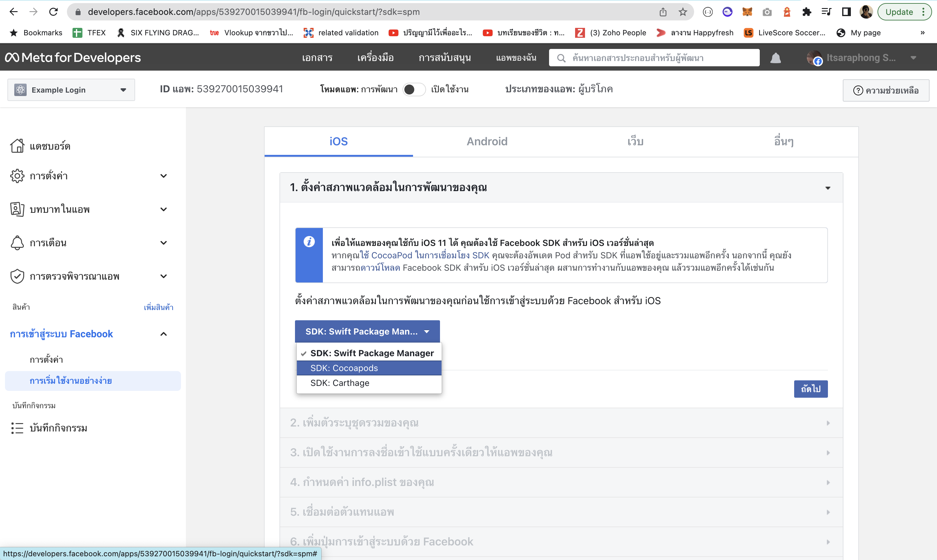
Task: Click the Example Login app icon
Action: 20,90
